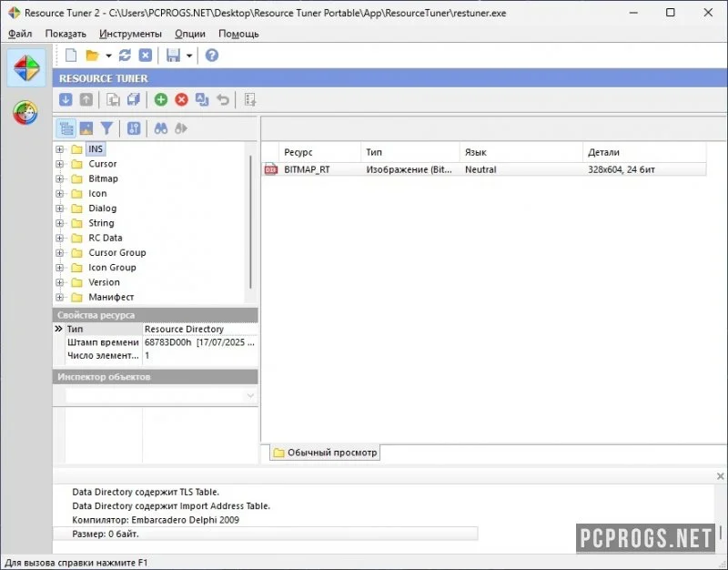This screenshot has width=728, height=570.
Task: Click the Тип column header in the resource list
Action: [x=410, y=152]
